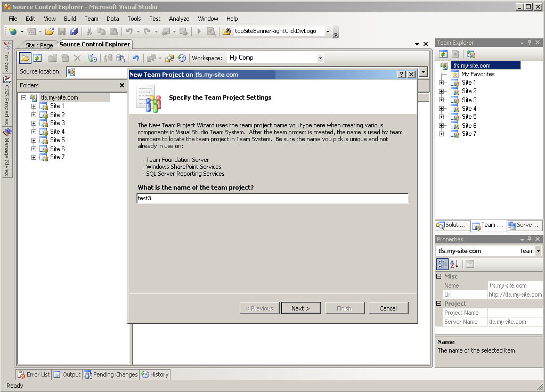545x392 pixels.
Task: Click the Save floppy disk icon
Action: [61, 31]
